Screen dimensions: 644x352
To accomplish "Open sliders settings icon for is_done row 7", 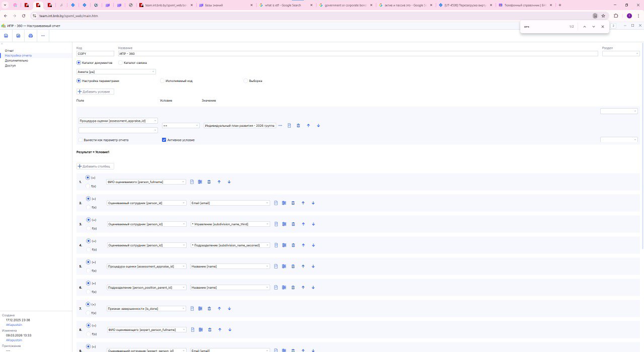I will pos(200,309).
